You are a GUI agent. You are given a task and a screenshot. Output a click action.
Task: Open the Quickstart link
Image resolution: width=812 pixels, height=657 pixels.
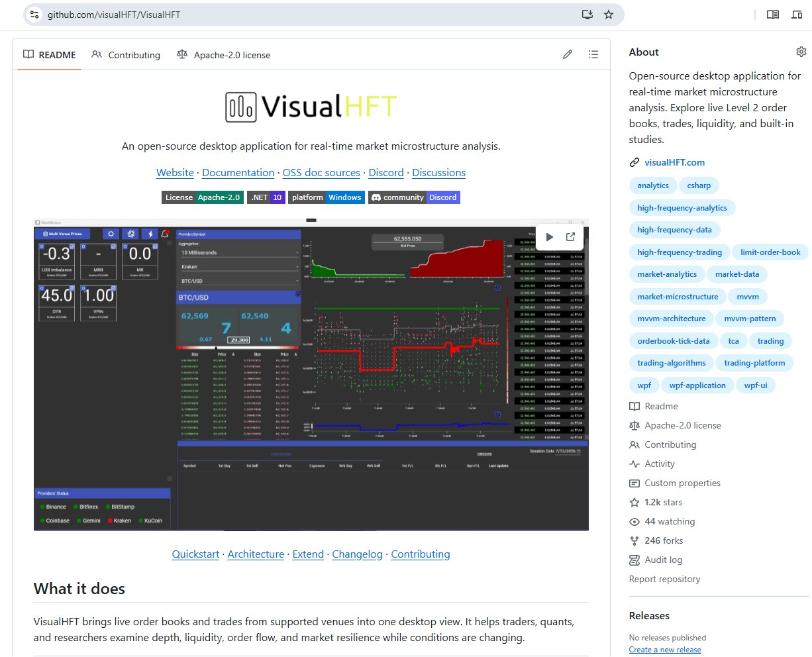(x=195, y=554)
